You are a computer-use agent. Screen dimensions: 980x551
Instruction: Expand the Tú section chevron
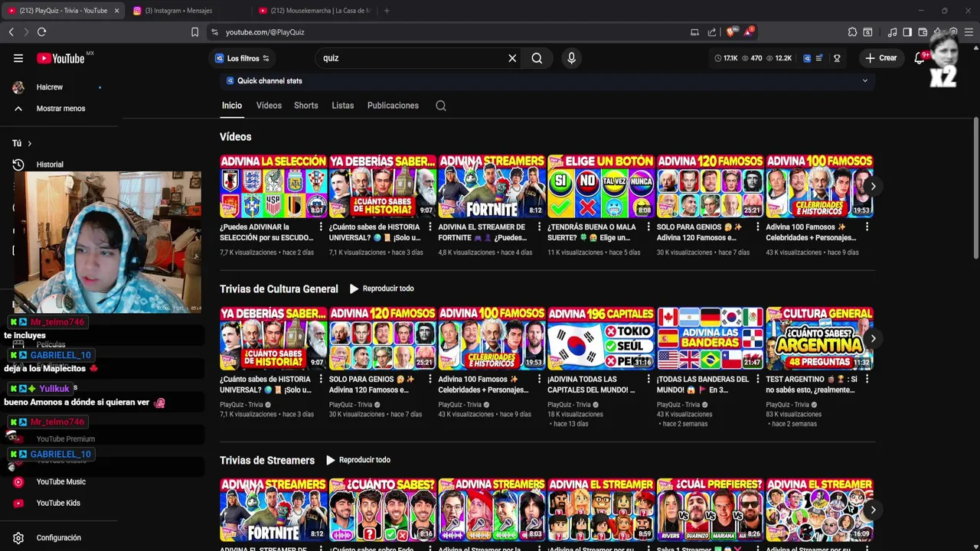tap(30, 143)
